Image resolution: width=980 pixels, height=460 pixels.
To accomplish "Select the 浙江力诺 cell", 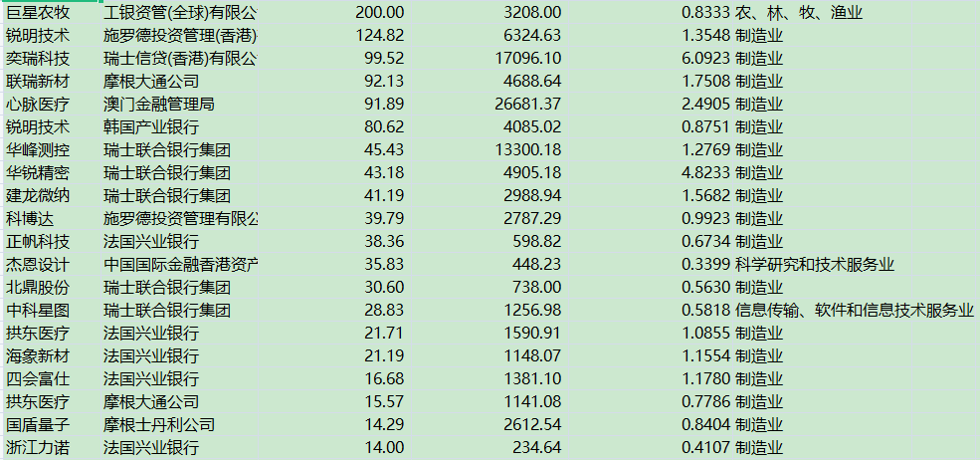I will pos(38,448).
